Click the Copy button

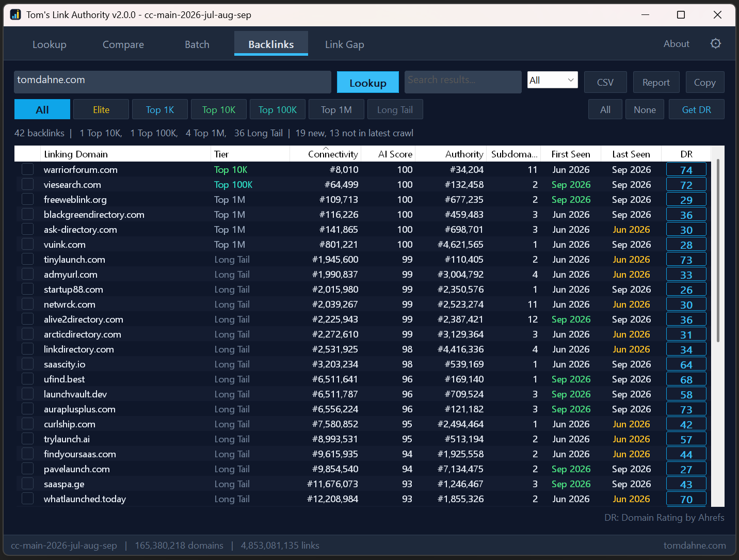pos(704,83)
